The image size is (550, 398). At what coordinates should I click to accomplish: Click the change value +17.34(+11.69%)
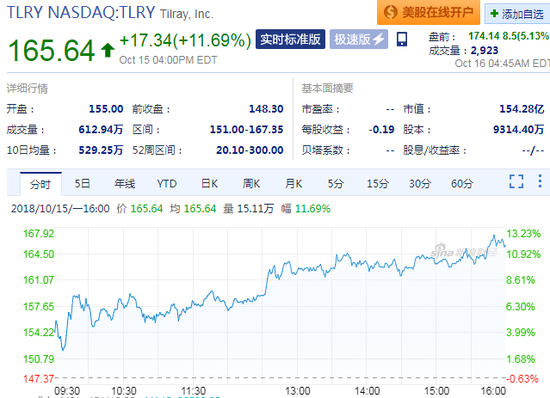click(185, 41)
